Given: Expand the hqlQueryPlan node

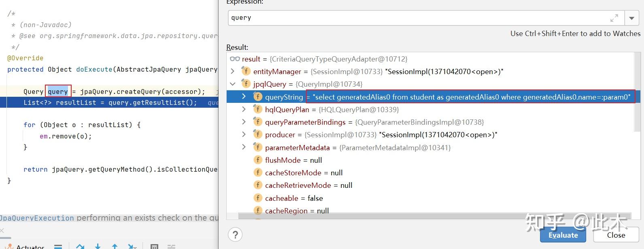Looking at the screenshot, I should pos(244,109).
